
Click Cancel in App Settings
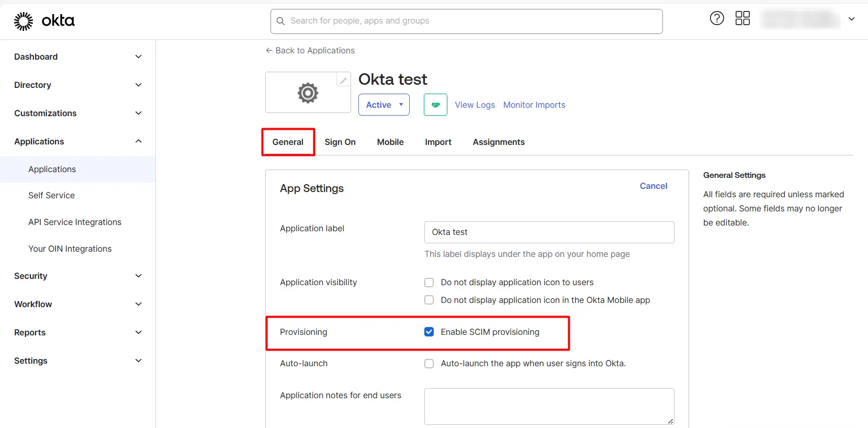click(653, 186)
